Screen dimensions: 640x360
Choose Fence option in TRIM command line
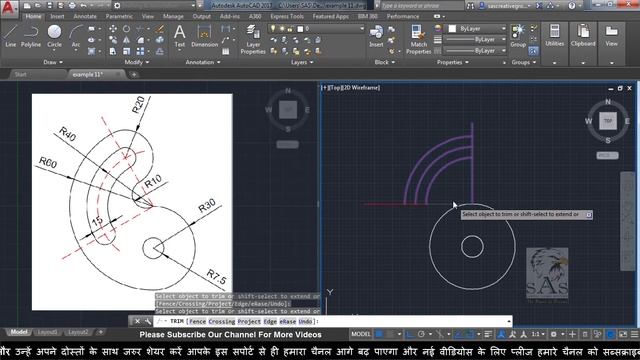click(x=198, y=322)
